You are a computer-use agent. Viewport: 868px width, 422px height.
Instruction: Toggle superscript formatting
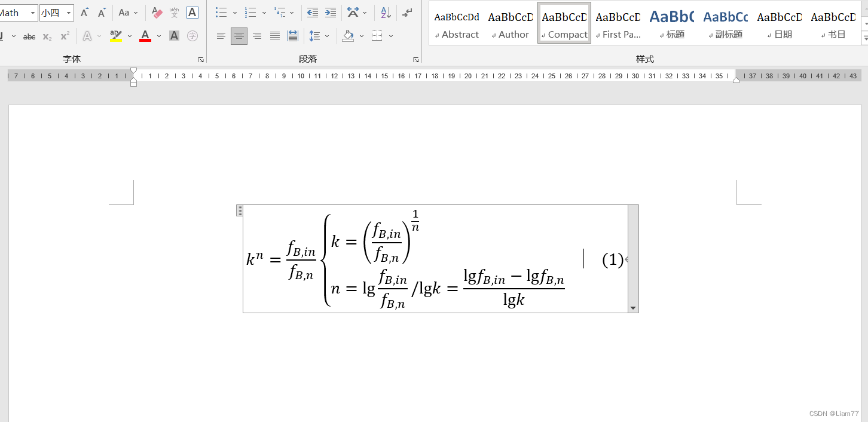tap(65, 36)
